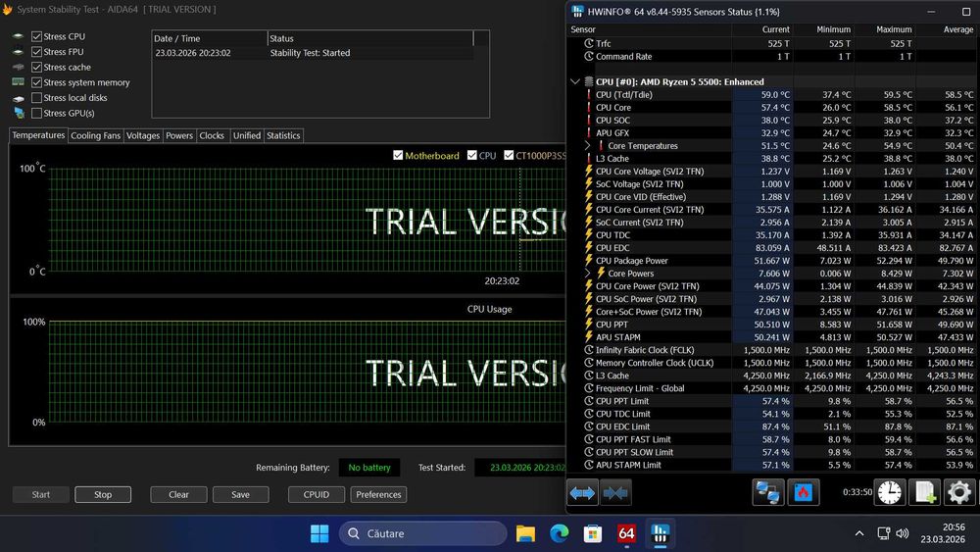
Task: Hide Motherboard line in temperature graph
Action: [x=398, y=155]
